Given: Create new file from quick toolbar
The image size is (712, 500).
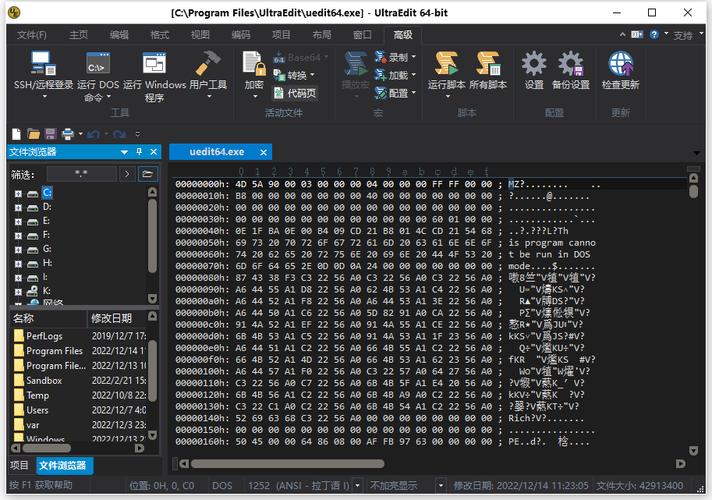Looking at the screenshot, I should point(16,134).
